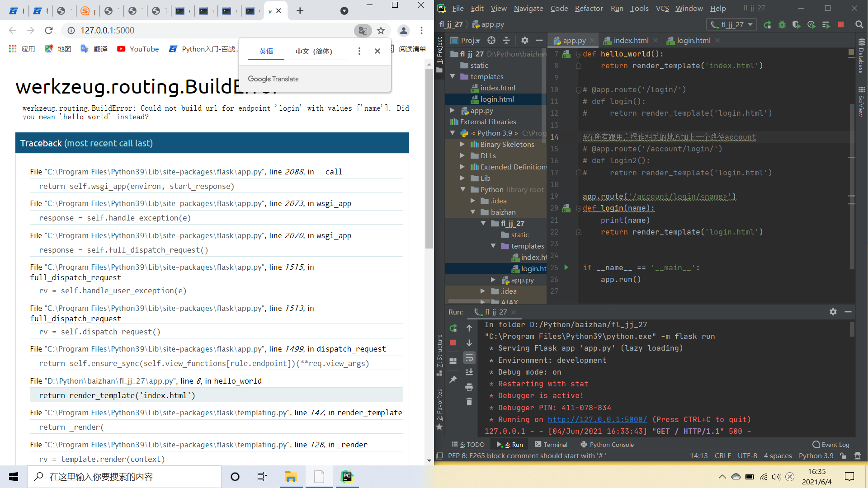
Task: Open Project panel settings gear
Action: pyautogui.click(x=524, y=41)
